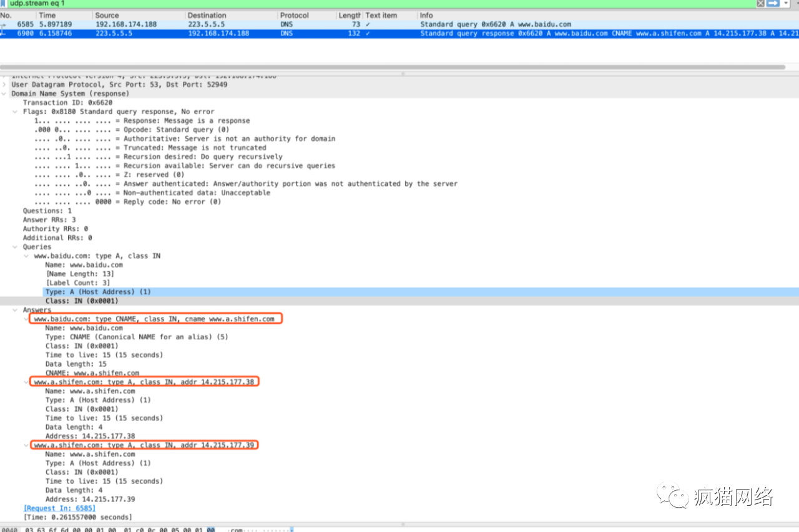Collapse the answer node for addr 14.215.177.39
The height and width of the screenshot is (532, 799).
tap(27, 445)
